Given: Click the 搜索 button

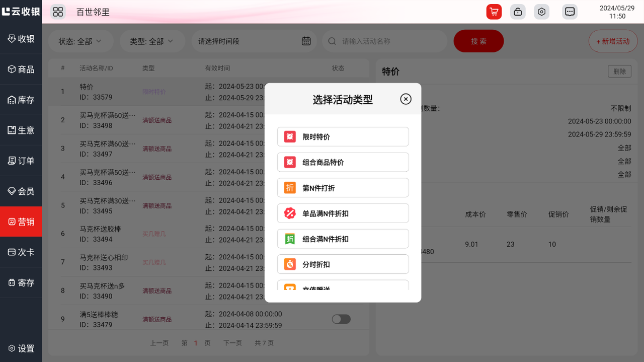Looking at the screenshot, I should (x=478, y=41).
